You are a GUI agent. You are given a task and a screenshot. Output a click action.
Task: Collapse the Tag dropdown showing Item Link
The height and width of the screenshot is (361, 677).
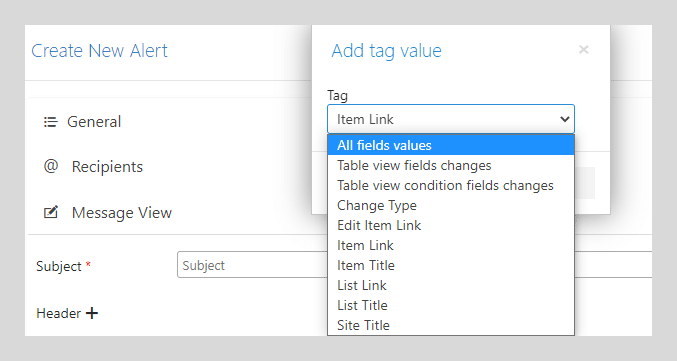pyautogui.click(x=451, y=119)
